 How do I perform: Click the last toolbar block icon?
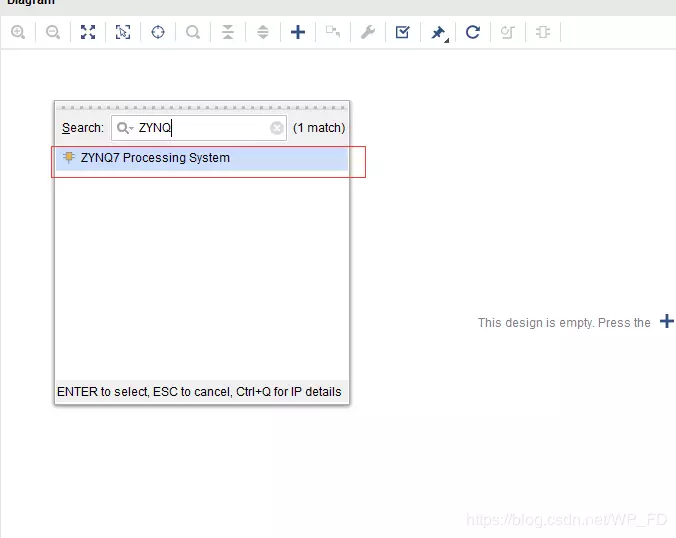[x=543, y=32]
